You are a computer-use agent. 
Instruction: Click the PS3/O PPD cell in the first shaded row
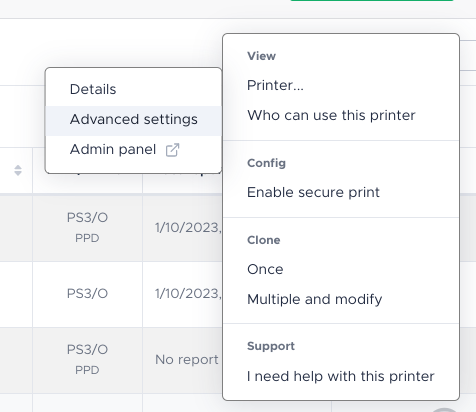87,227
